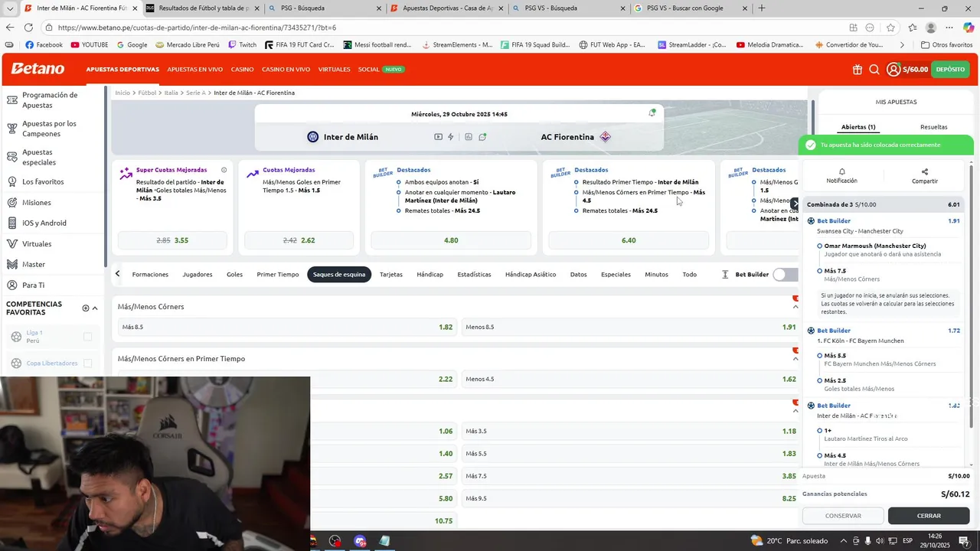Open Los favoritos in sidebar
The height and width of the screenshot is (551, 980).
tap(43, 182)
